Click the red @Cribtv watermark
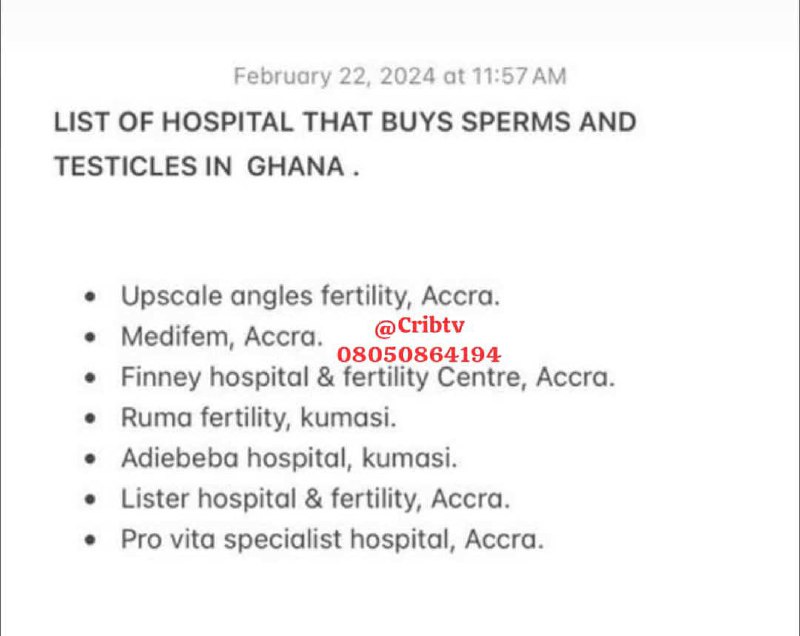The width and height of the screenshot is (800, 636). 419,326
